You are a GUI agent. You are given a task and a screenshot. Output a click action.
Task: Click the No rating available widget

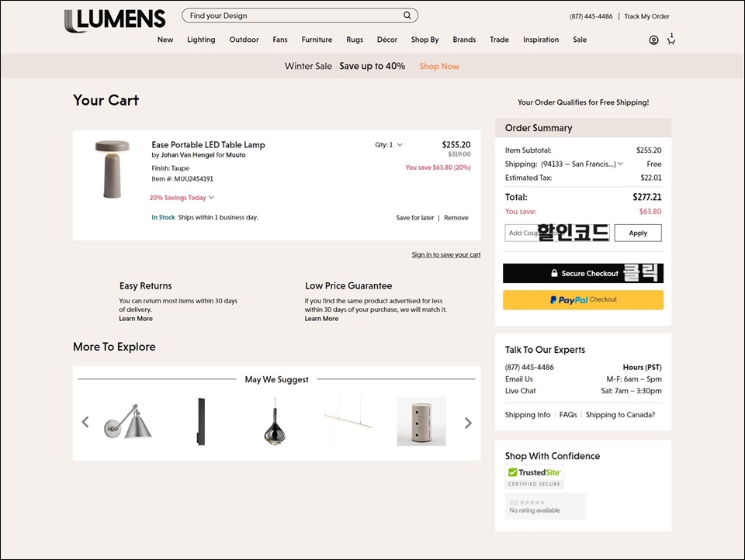pyautogui.click(x=545, y=506)
